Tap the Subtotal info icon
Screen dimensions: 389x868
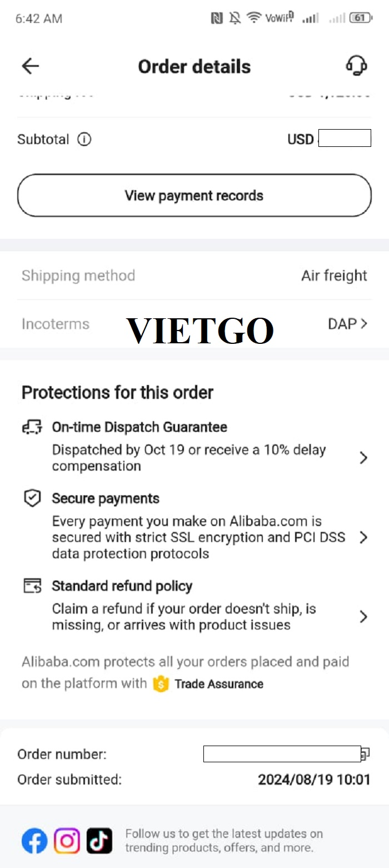click(x=84, y=139)
